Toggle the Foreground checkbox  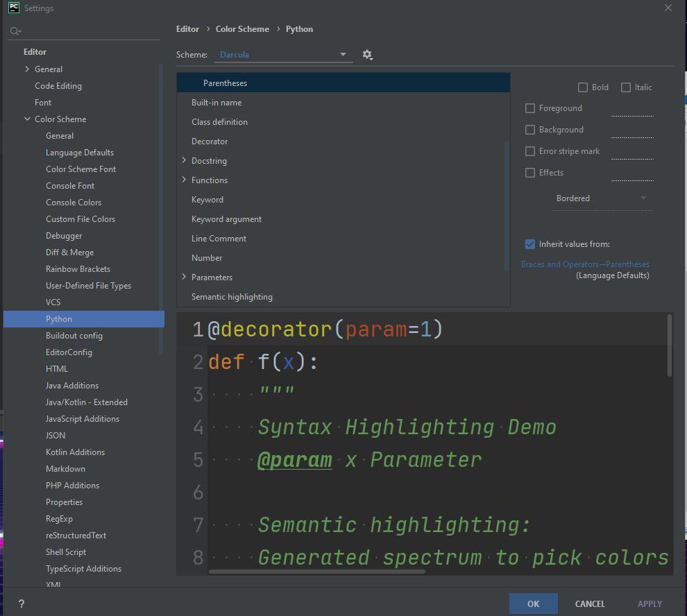530,108
